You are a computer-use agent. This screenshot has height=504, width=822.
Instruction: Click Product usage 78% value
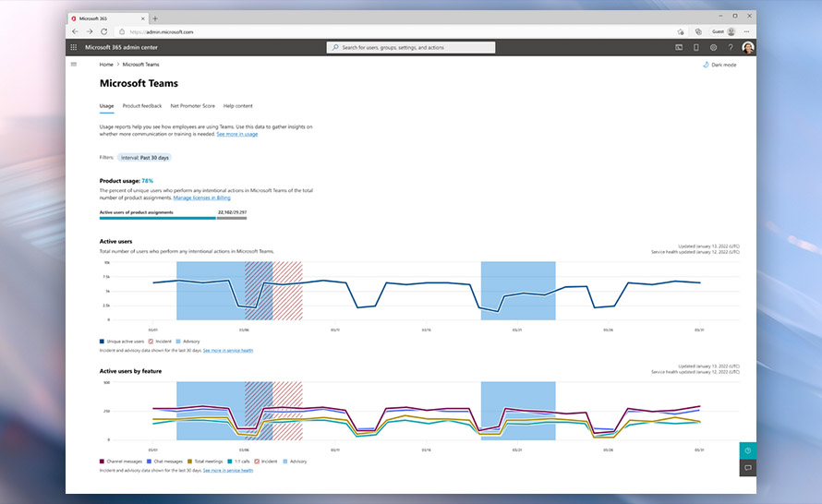[147, 181]
